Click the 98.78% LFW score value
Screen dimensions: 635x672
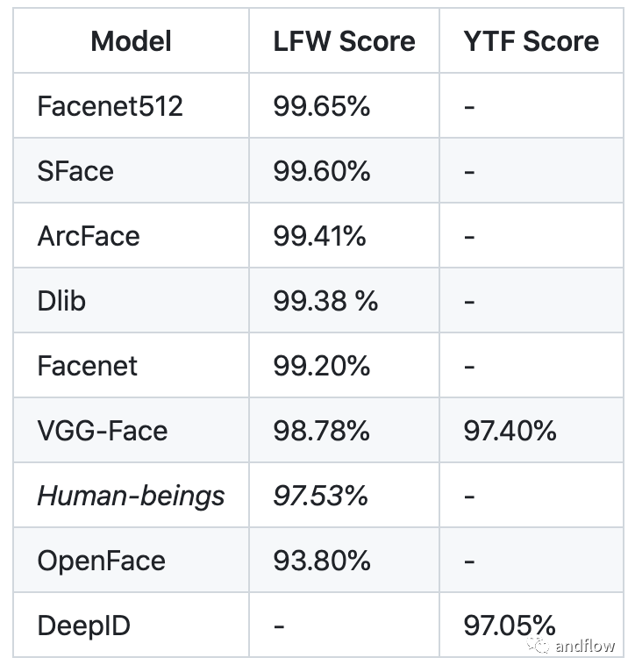click(x=321, y=430)
